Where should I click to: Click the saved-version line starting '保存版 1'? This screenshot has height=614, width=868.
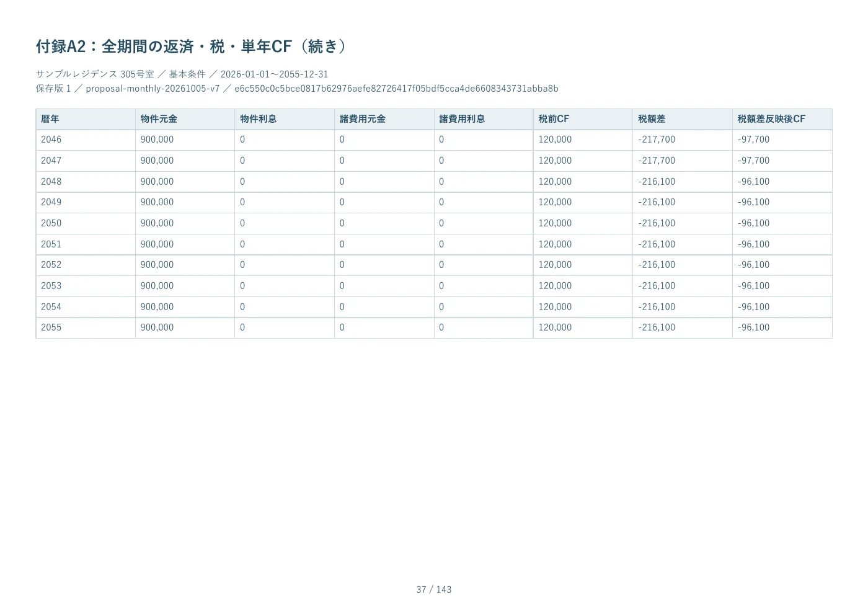pos(297,89)
